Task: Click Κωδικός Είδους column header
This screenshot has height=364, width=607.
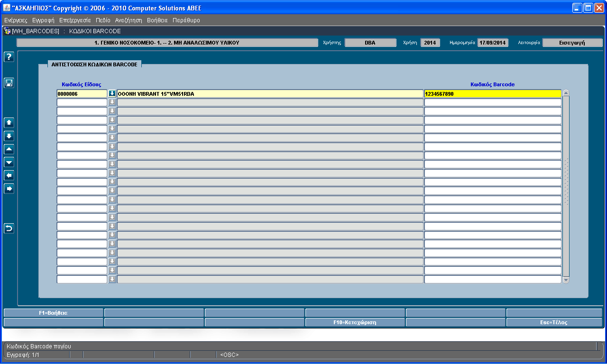Action: [x=82, y=84]
